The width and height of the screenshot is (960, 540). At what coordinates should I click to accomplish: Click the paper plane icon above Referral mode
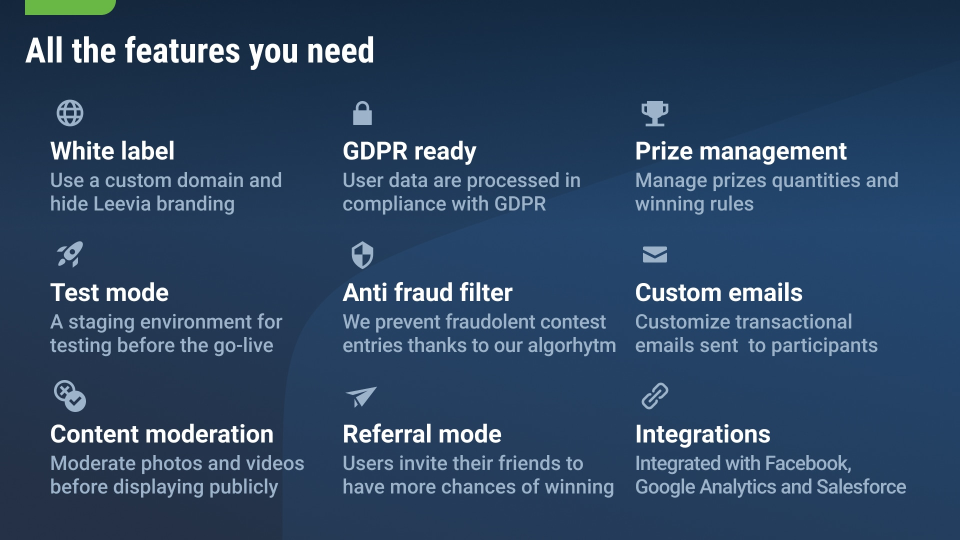point(361,396)
